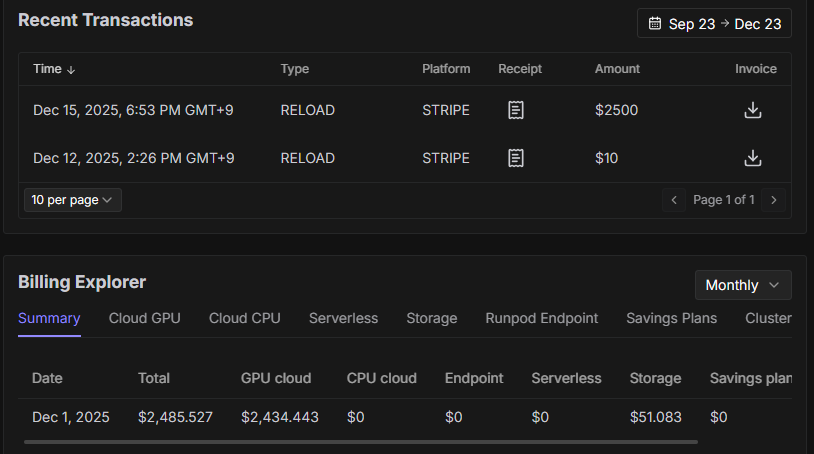Select the Cloud CPU tab
Screen dimensions: 814x454
[x=244, y=318]
